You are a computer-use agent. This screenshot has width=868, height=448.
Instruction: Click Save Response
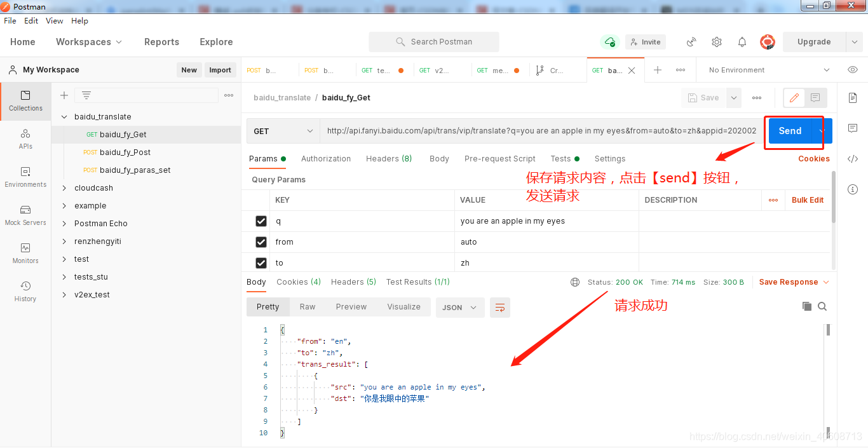794,282
